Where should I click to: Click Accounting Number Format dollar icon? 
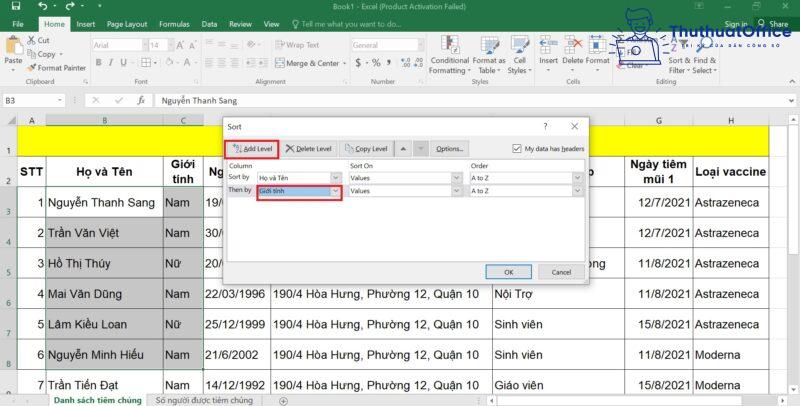(358, 62)
